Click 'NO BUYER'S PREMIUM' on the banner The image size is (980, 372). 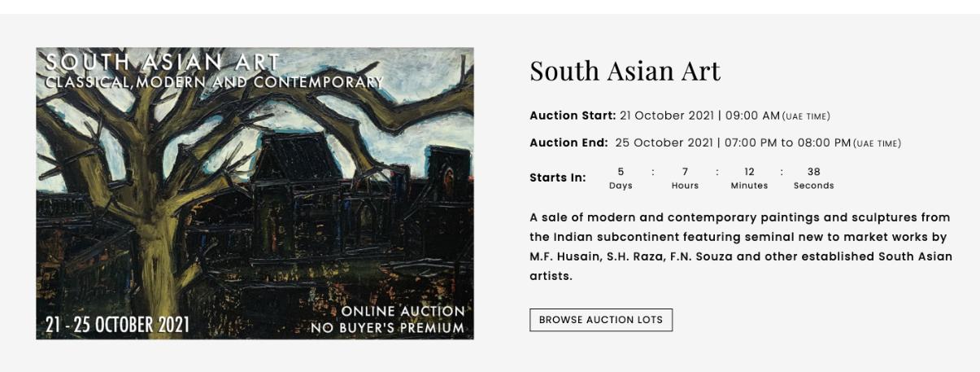coord(387,329)
